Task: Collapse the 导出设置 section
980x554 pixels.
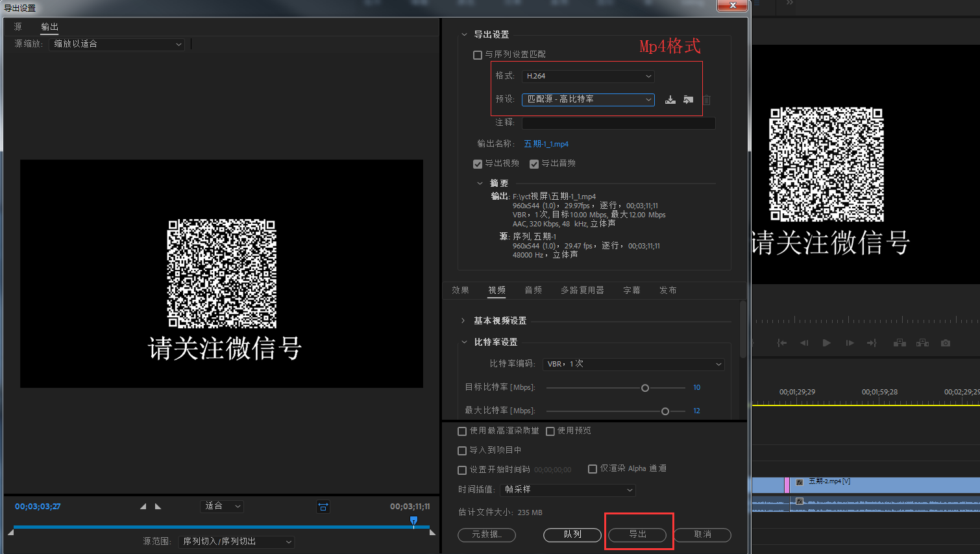Action: [464, 34]
